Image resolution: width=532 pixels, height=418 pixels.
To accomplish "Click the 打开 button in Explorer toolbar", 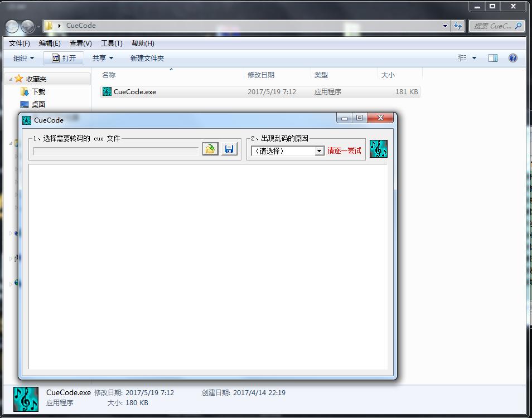I will (x=64, y=59).
